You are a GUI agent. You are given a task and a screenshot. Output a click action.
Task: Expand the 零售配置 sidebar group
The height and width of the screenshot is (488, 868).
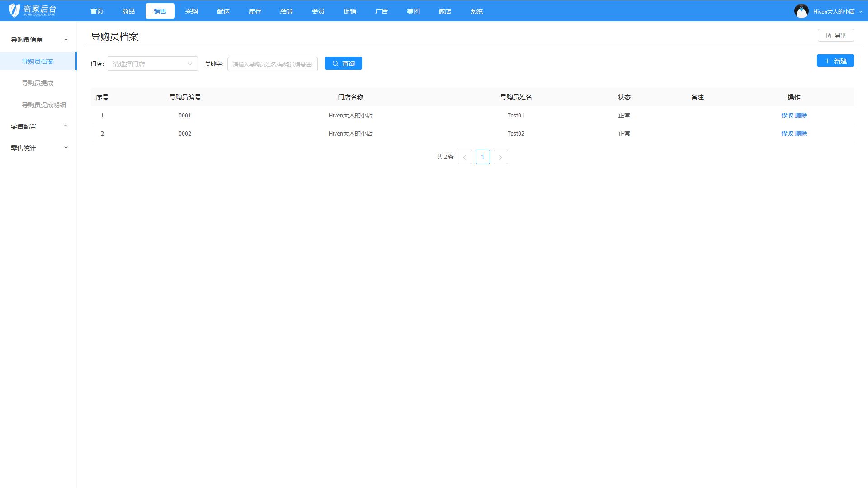coord(38,127)
